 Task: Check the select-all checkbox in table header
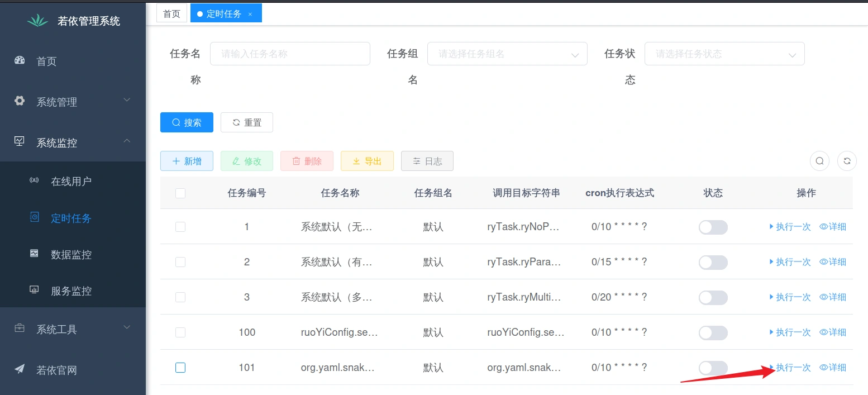coord(180,193)
